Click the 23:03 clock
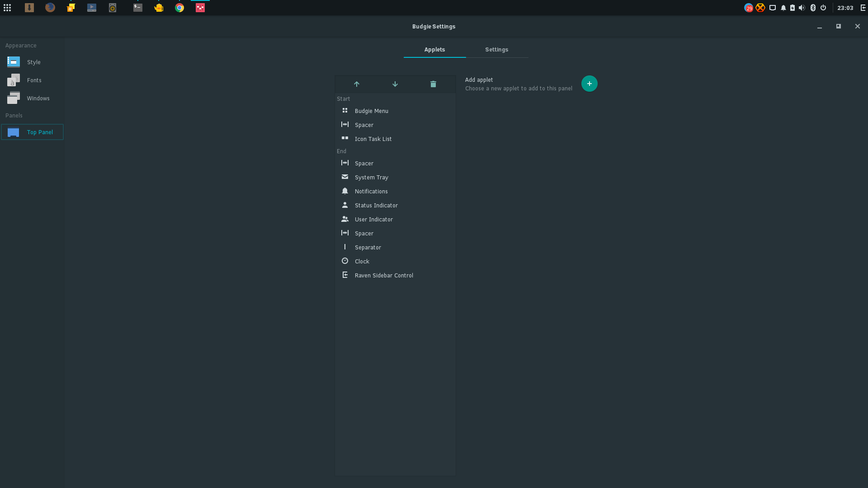The height and width of the screenshot is (488, 868). pyautogui.click(x=845, y=8)
